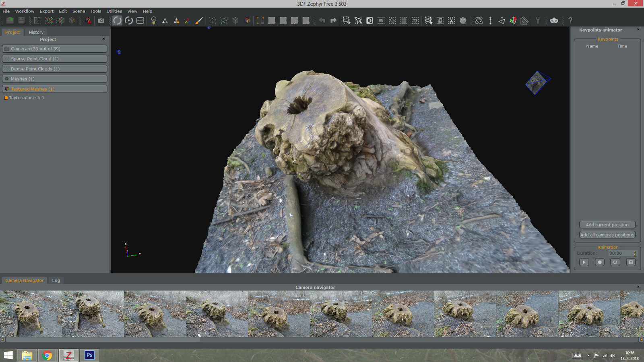Open settings with the wrench icon
The width and height of the screenshot is (644, 362).
click(x=538, y=20)
